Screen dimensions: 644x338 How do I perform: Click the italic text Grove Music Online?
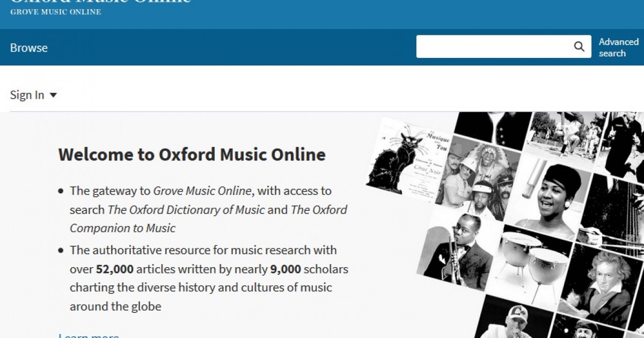203,190
